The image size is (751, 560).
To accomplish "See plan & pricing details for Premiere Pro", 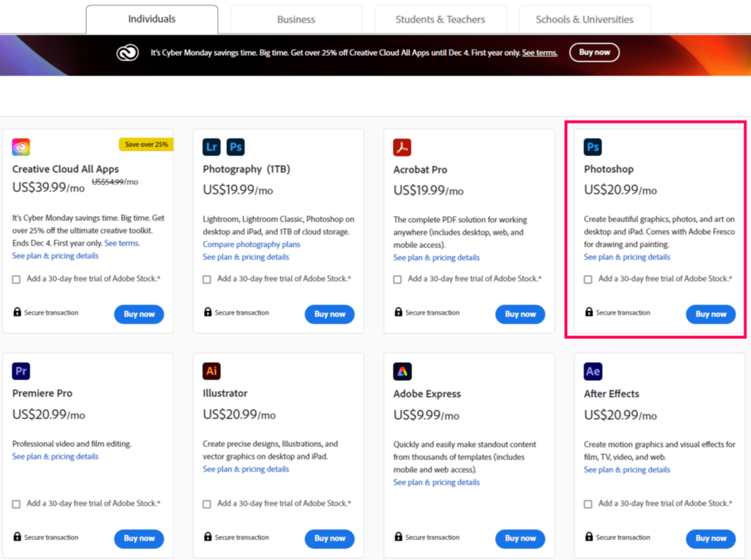I will click(55, 457).
